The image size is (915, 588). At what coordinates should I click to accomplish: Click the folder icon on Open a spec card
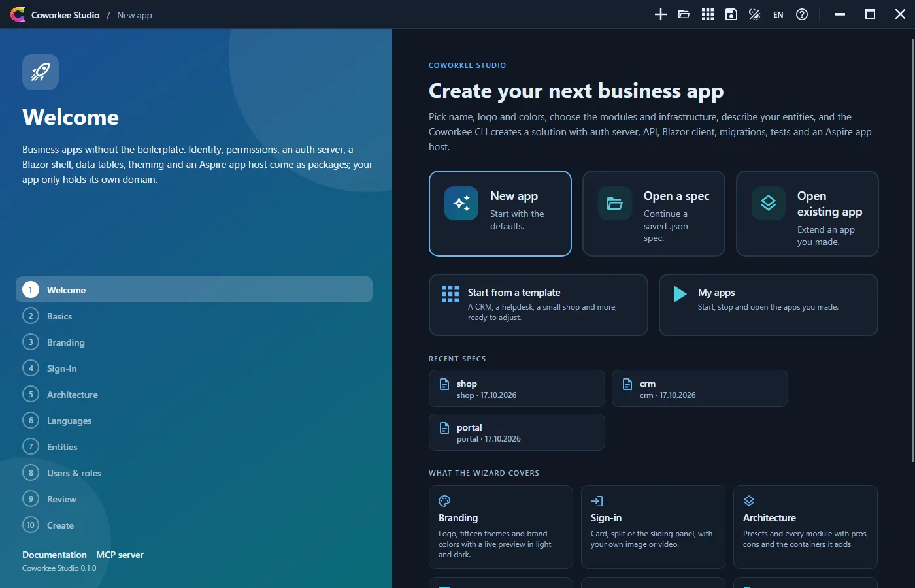click(x=615, y=203)
